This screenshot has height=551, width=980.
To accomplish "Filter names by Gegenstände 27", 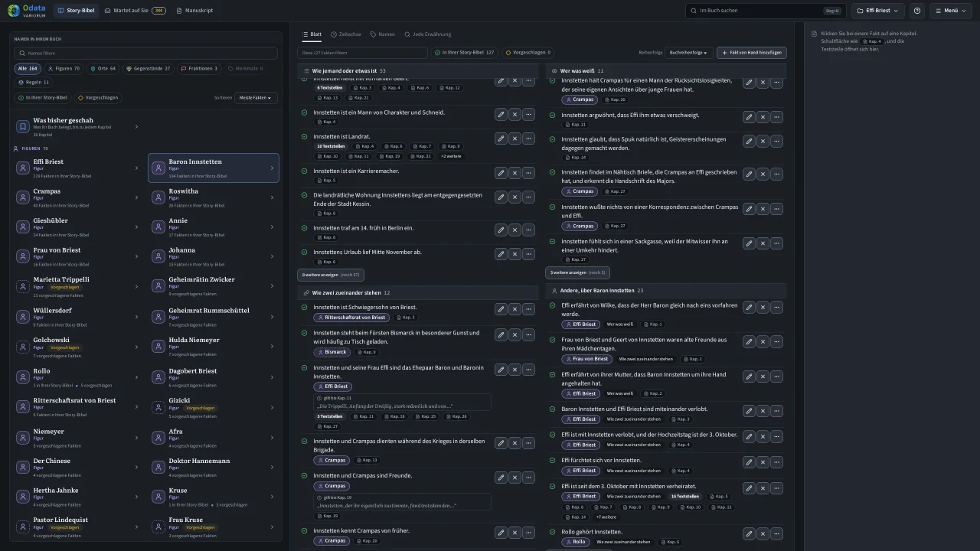I will (148, 69).
